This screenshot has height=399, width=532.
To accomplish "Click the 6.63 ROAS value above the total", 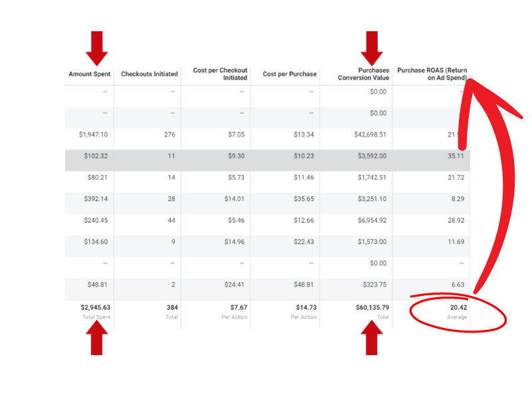I will pyautogui.click(x=459, y=285).
